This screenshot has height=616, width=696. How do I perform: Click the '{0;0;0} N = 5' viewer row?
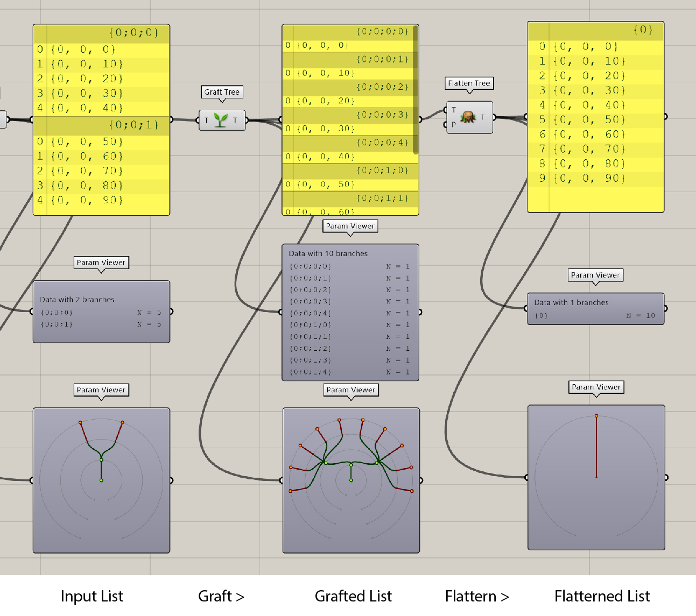point(101,313)
